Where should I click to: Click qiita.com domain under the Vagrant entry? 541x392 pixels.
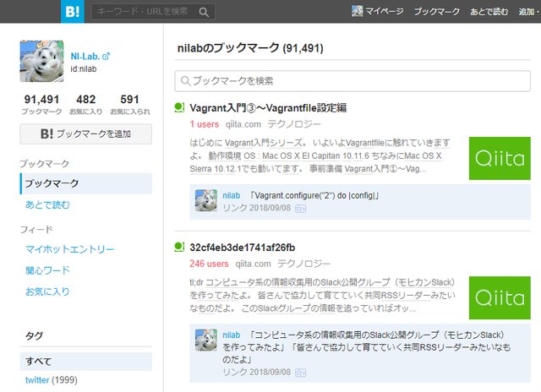click(243, 124)
